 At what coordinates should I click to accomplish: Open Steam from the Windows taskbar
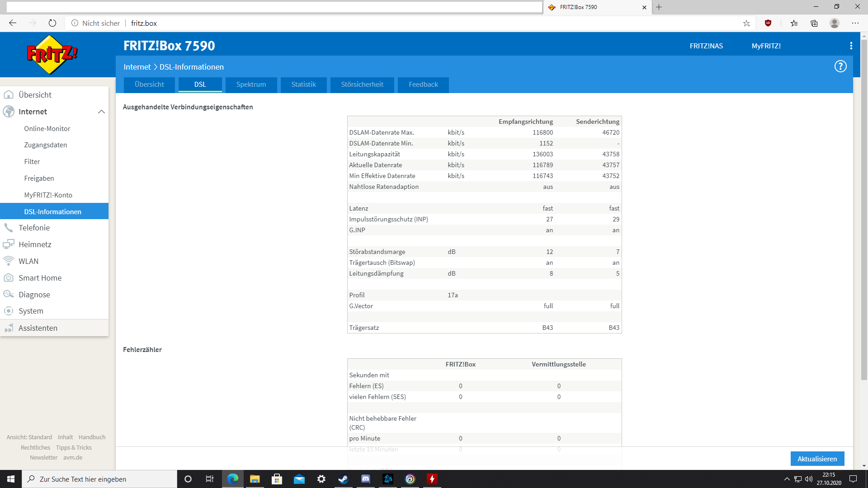(x=343, y=479)
